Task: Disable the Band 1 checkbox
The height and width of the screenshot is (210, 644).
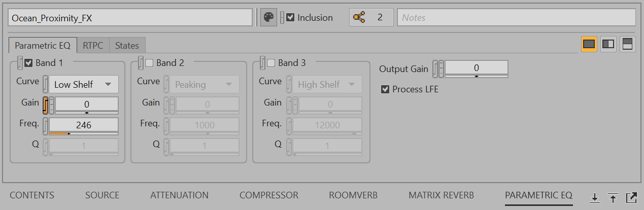Action: (x=29, y=63)
